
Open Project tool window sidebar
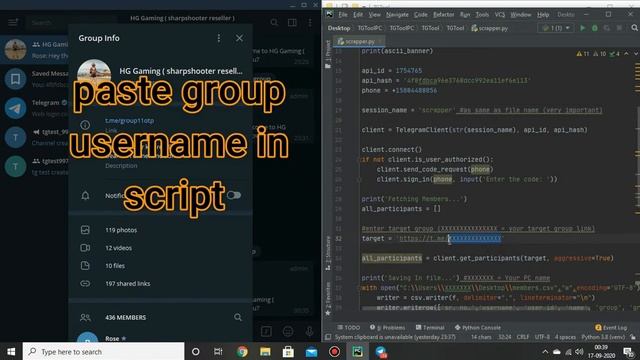328,54
